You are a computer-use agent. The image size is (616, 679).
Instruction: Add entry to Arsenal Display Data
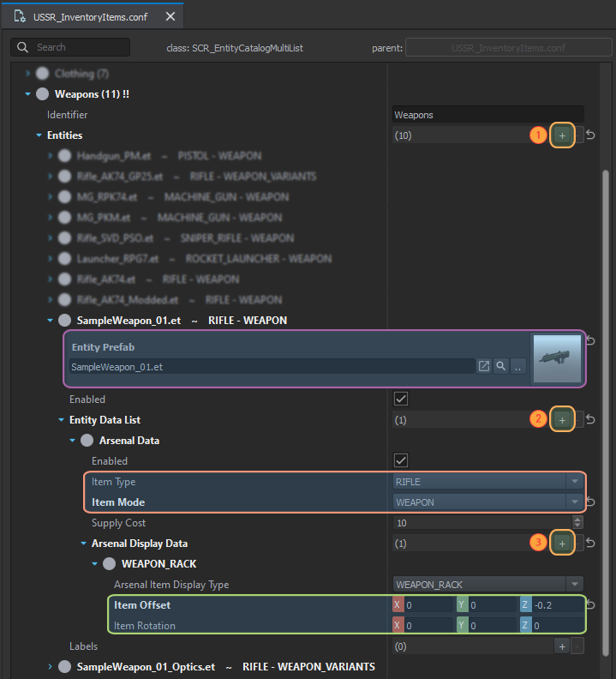[562, 544]
